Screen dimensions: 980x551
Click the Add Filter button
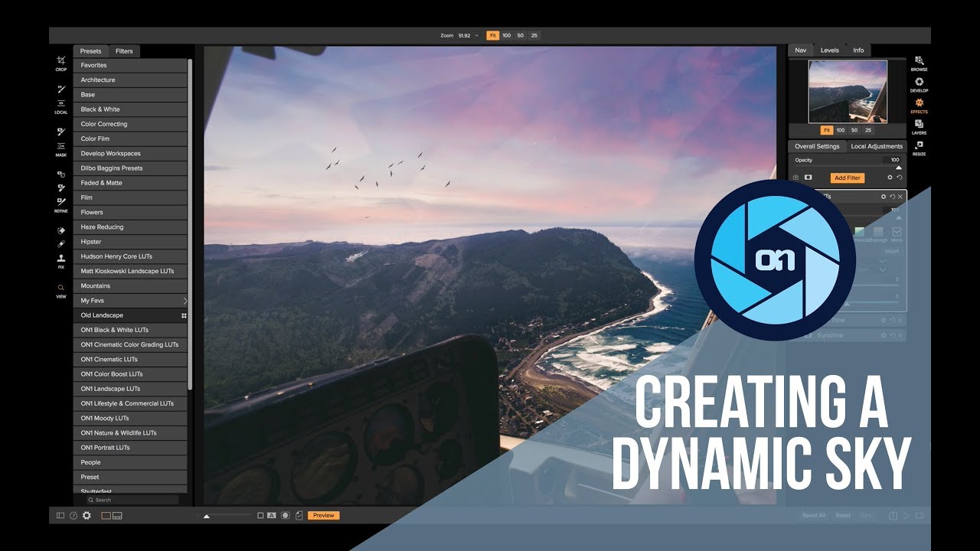pos(848,178)
